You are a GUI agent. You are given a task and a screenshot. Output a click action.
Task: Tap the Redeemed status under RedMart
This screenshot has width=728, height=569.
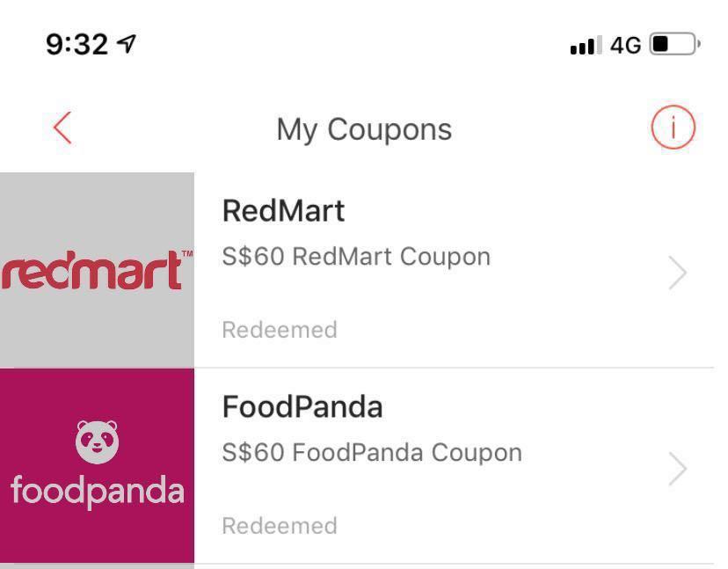click(280, 330)
